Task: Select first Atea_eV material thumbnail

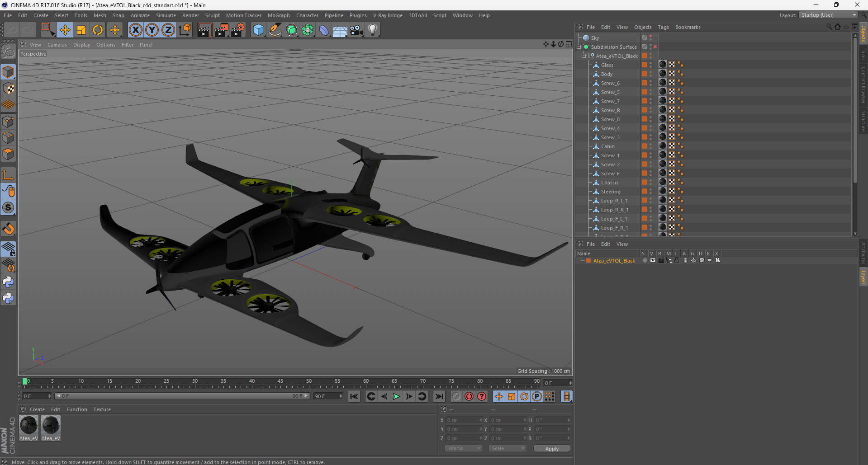Action: (x=29, y=428)
